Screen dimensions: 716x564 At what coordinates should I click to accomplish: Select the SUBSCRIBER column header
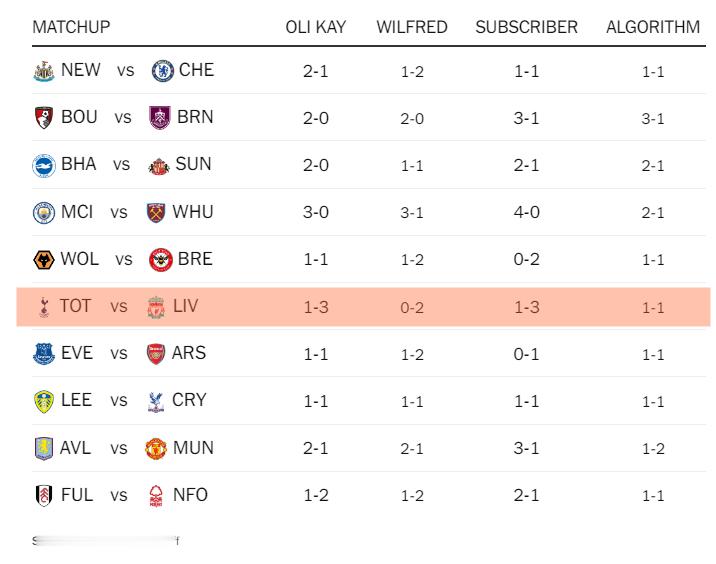tap(526, 27)
